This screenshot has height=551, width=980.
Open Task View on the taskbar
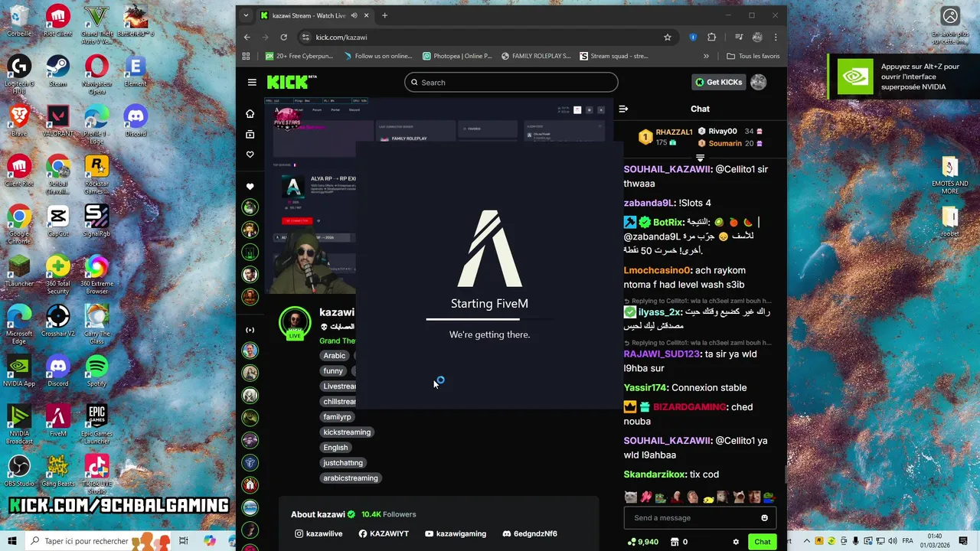pyautogui.click(x=184, y=541)
